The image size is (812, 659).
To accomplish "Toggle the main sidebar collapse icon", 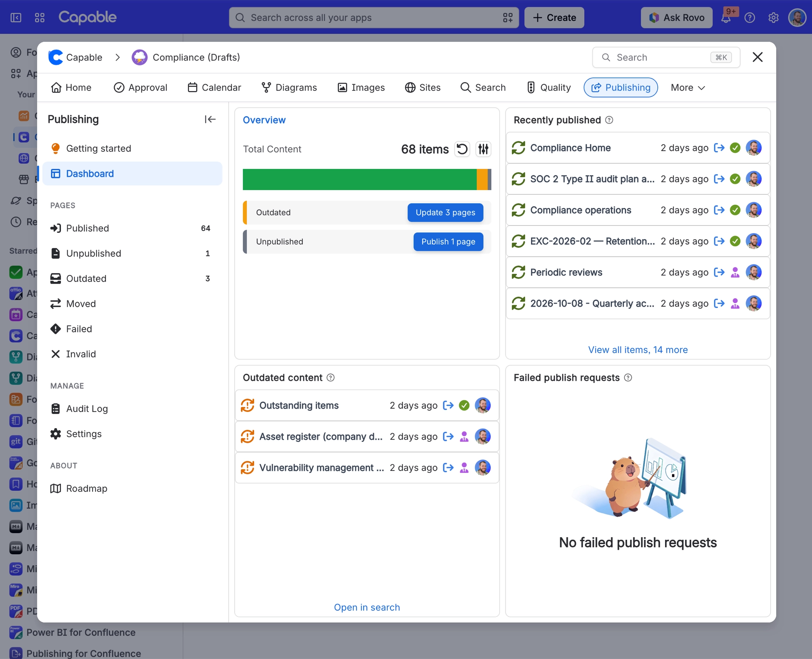I will click(x=16, y=17).
